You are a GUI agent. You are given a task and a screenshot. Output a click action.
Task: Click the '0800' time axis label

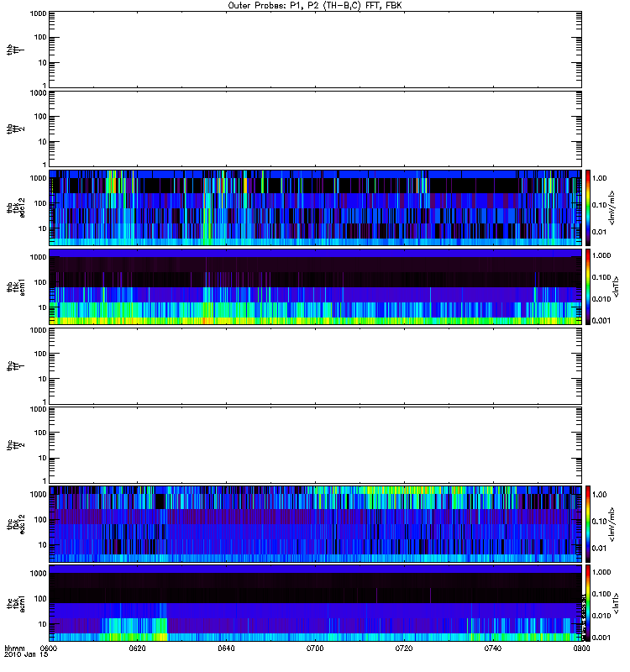pyautogui.click(x=581, y=648)
